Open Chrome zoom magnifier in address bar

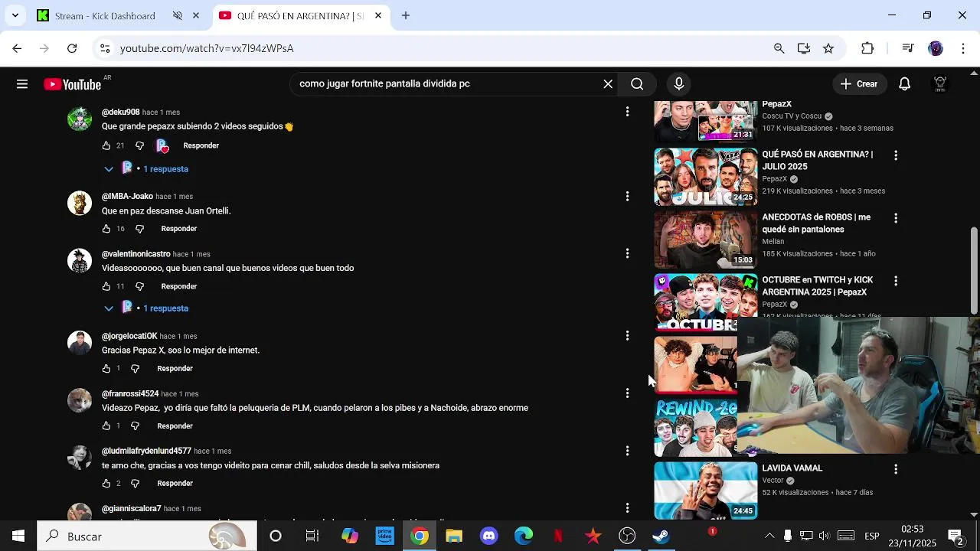(779, 48)
